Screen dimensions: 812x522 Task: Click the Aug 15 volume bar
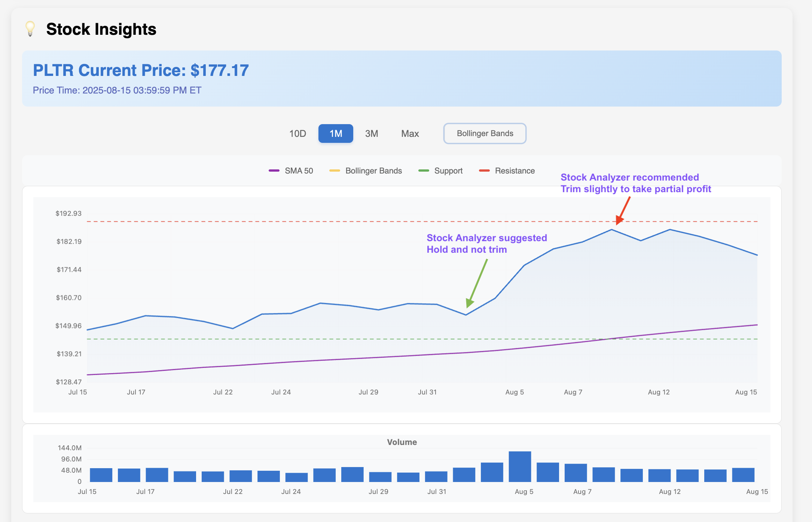tap(743, 475)
